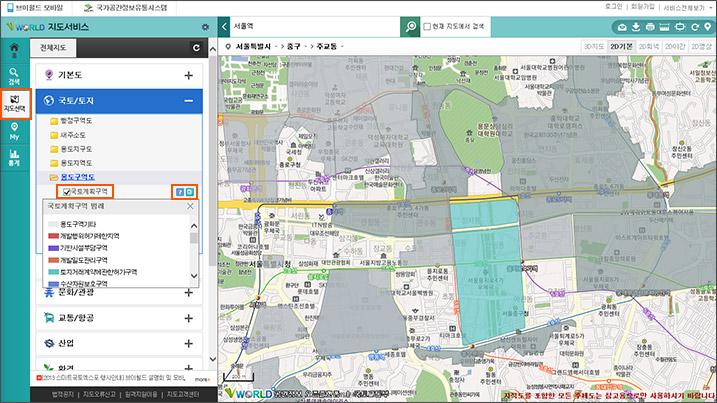Click the 지도오류신고 footer link

(x=99, y=394)
